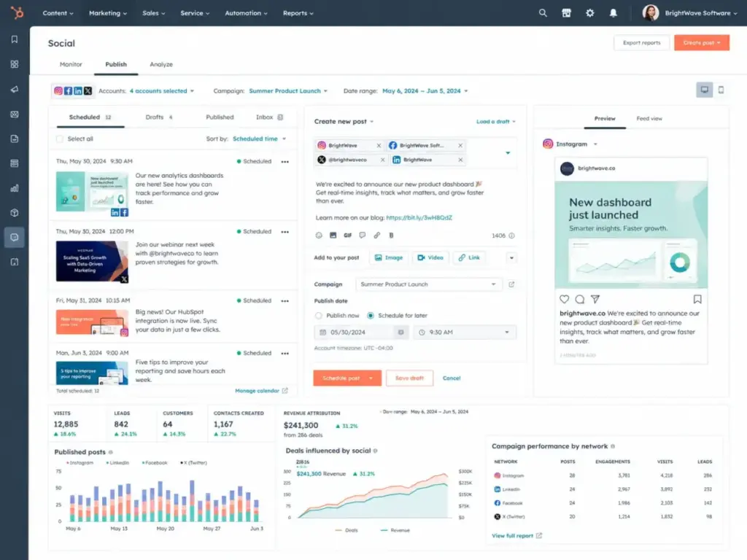Viewport: 747px width, 560px height.
Task: Open the Automation menu
Action: coord(246,13)
